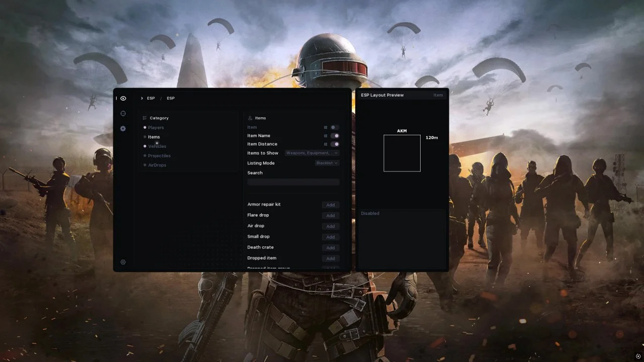Open the Listing Mode Blacklist dropdown
644x362 pixels.
click(327, 163)
